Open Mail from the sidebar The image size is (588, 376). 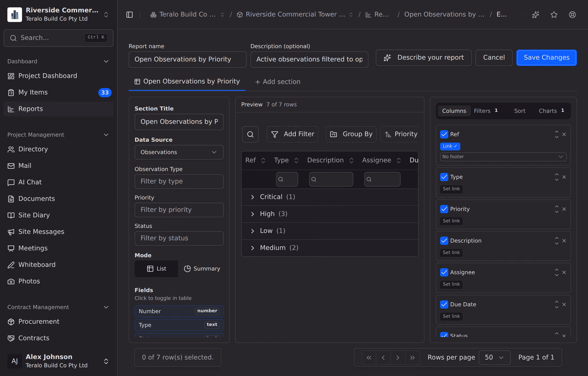58,166
